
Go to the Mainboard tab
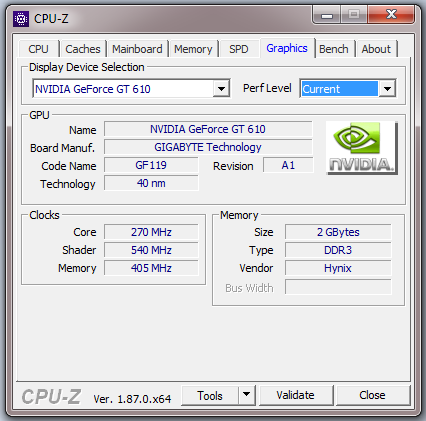pyautogui.click(x=137, y=49)
